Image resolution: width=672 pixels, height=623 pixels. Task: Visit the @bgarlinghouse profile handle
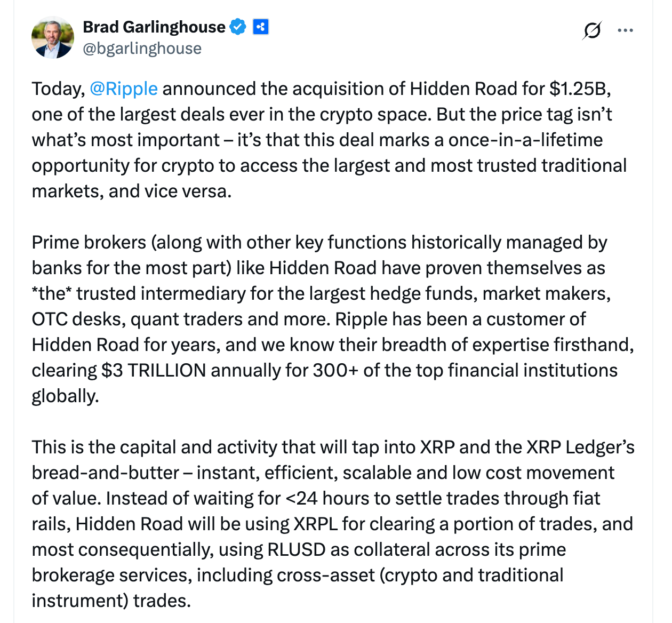pos(142,48)
